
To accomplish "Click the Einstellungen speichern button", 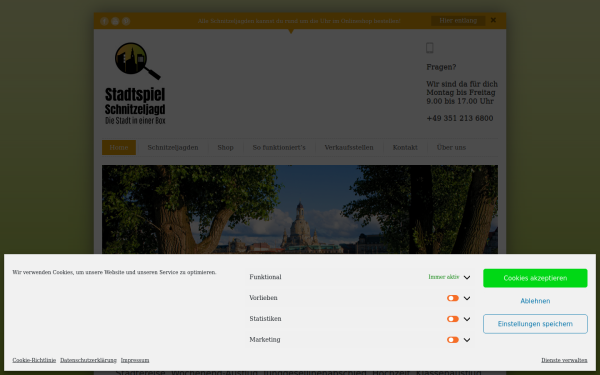I will coord(535,324).
